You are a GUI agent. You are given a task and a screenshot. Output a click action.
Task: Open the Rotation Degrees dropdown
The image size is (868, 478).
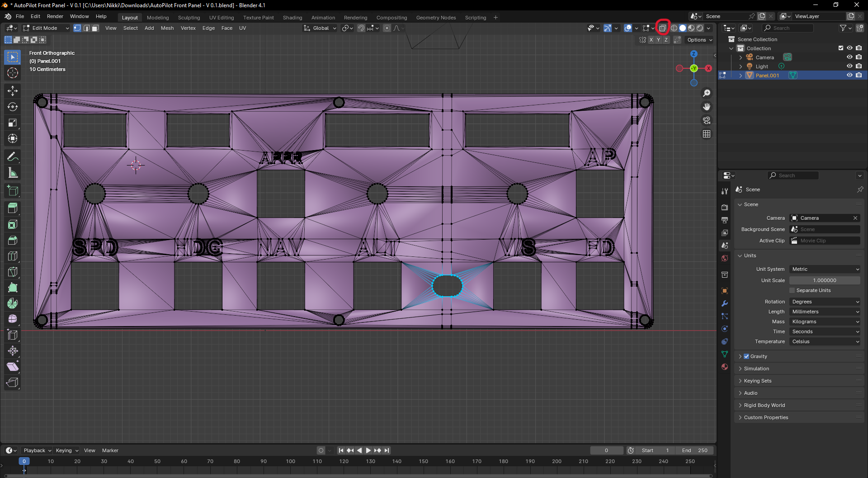[x=825, y=302]
